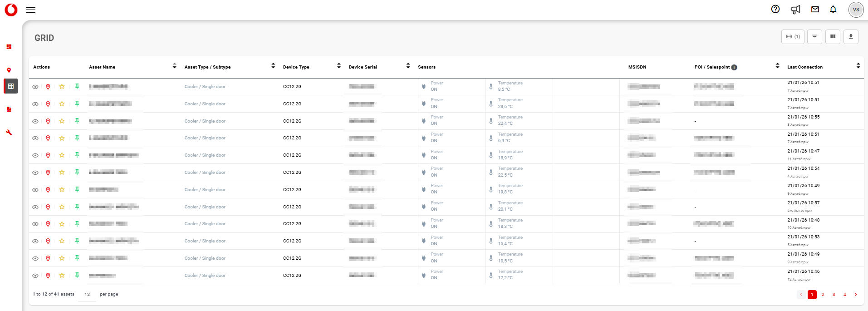This screenshot has width=868, height=311.
Task: Sort by Device Type column arrows
Action: click(x=338, y=66)
